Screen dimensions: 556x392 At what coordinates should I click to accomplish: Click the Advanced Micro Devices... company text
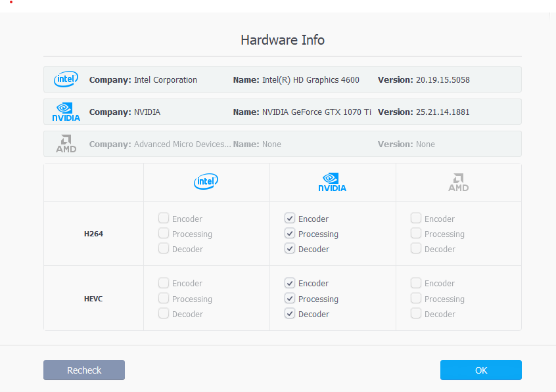tap(183, 144)
